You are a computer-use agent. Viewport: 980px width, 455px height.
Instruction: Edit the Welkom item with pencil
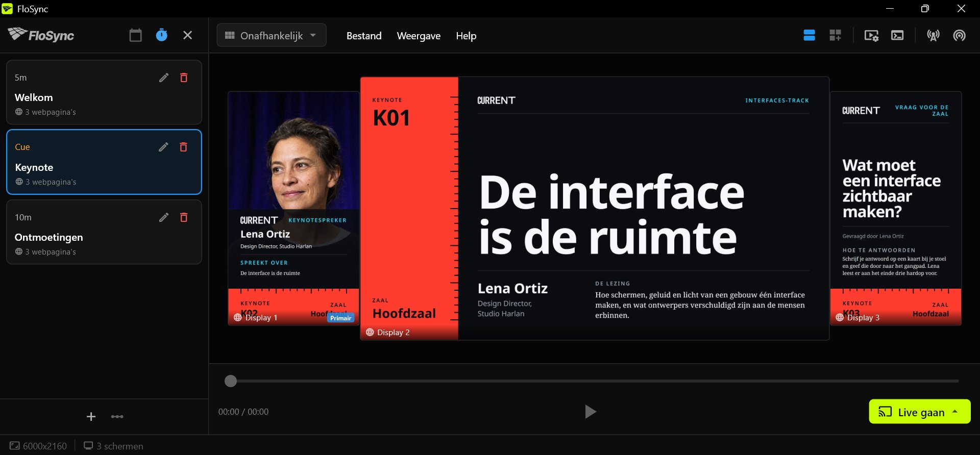pyautogui.click(x=164, y=78)
